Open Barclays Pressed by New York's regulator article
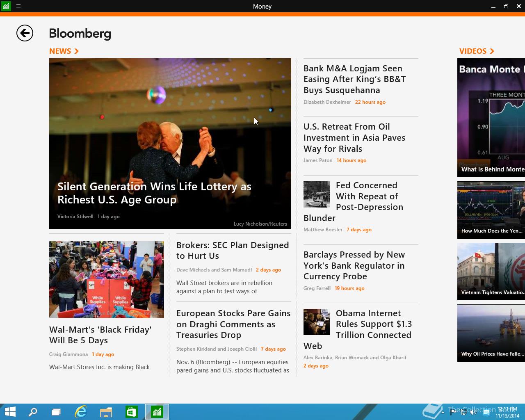This screenshot has width=525, height=420. click(354, 265)
